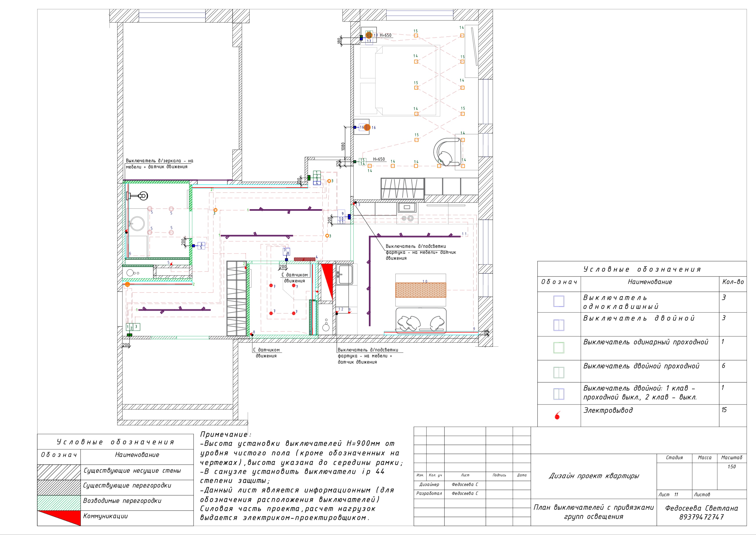Click the switch block labeled 1 2 3 near entrance

point(133,327)
